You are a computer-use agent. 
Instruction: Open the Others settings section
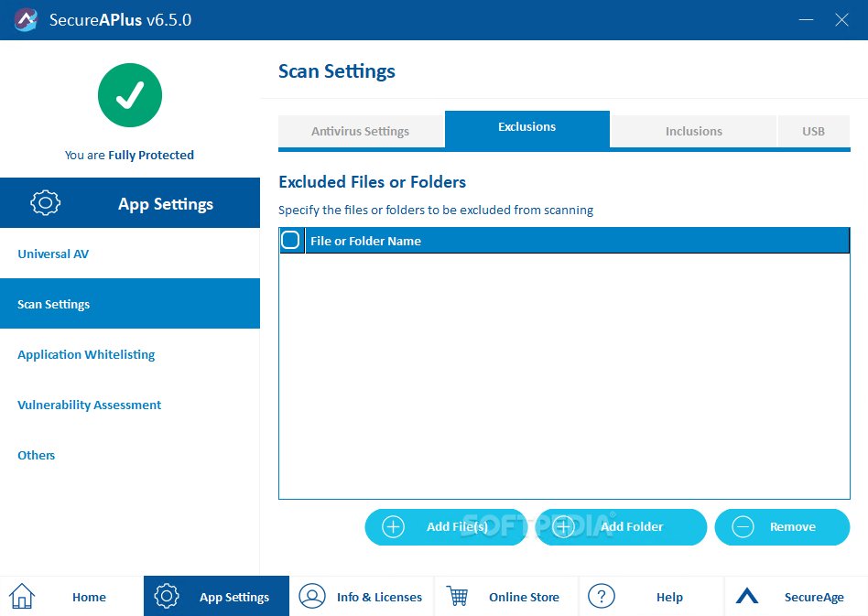point(130,455)
